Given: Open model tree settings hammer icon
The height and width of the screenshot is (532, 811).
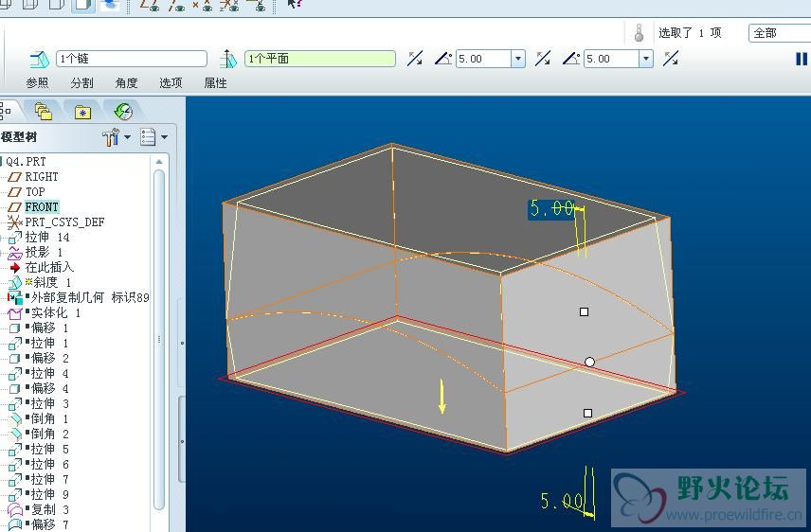Looking at the screenshot, I should coord(111,137).
